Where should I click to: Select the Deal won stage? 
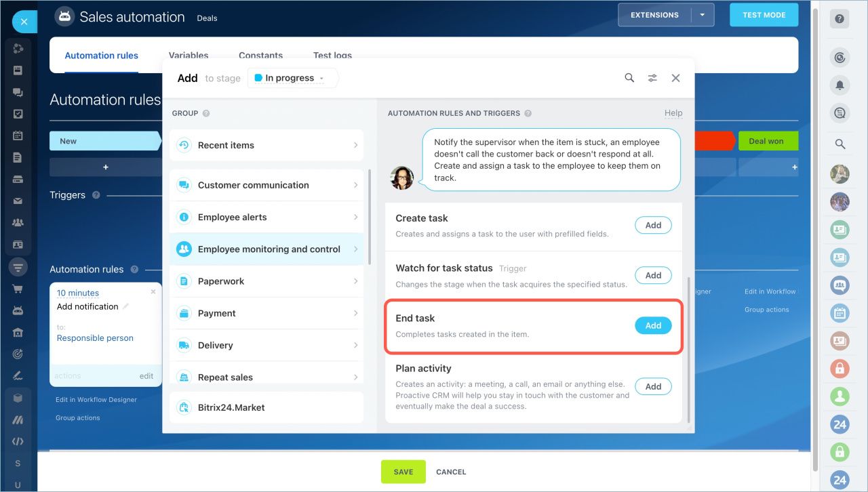click(767, 141)
